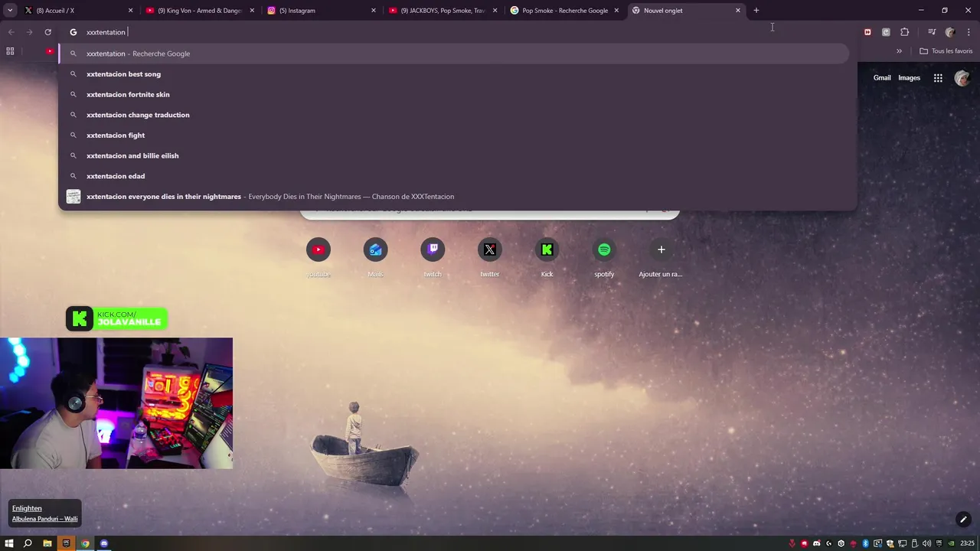Open the media controls music icon

tap(932, 32)
